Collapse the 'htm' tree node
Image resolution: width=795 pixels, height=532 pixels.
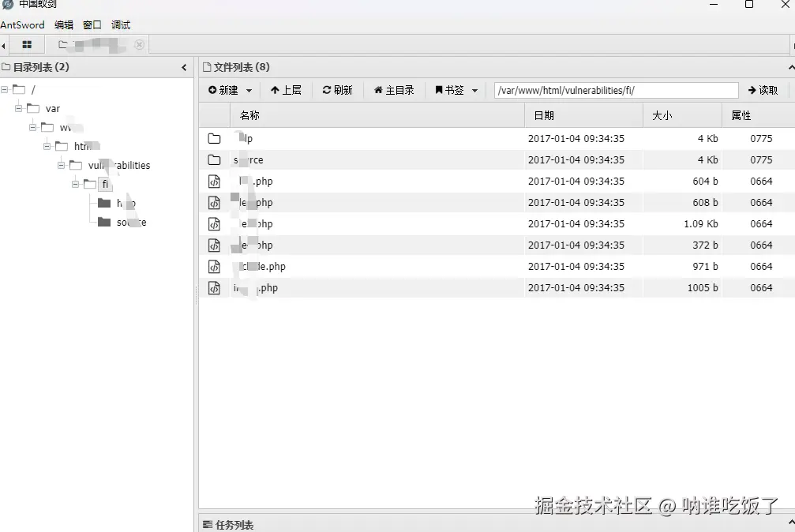pos(47,146)
